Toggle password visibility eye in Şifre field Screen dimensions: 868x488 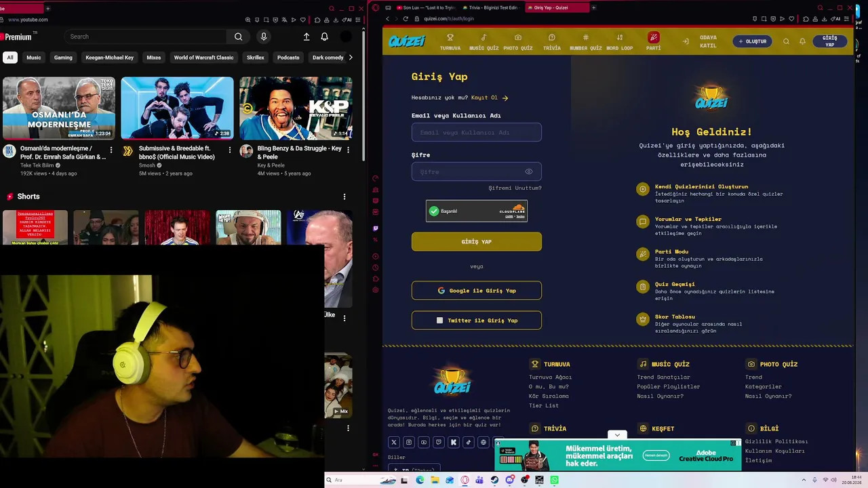529,171
